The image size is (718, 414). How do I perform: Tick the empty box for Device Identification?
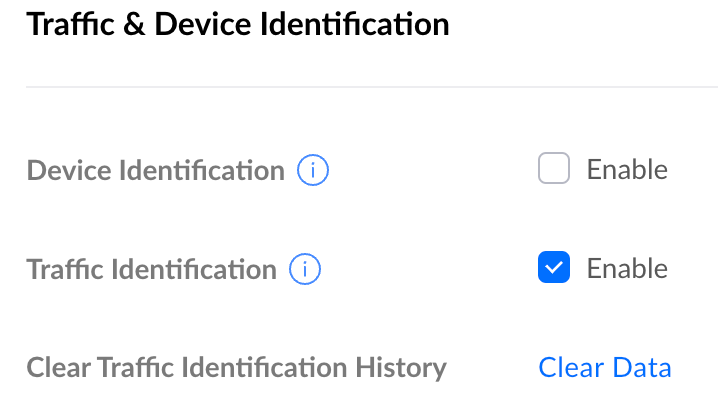[554, 169]
